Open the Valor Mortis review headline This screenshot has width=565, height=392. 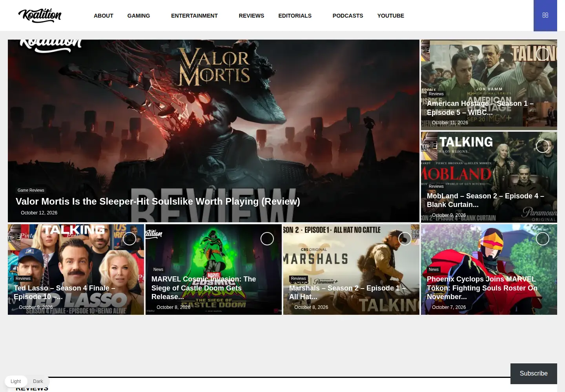click(x=158, y=201)
